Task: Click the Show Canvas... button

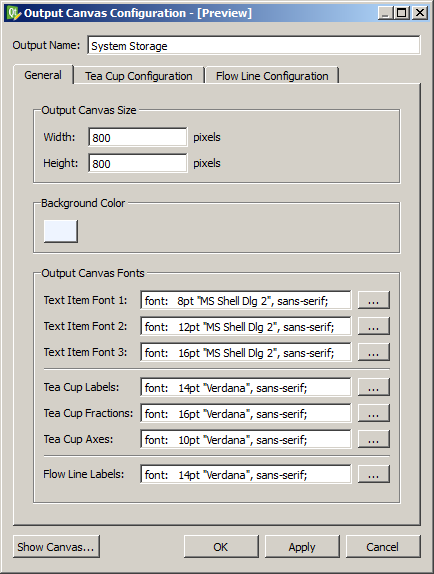Action: pyautogui.click(x=56, y=547)
